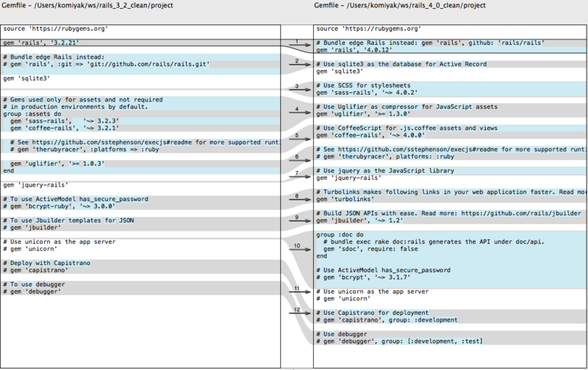Select difference arrow number 7
Screen dimensions: 588x370
(299, 176)
